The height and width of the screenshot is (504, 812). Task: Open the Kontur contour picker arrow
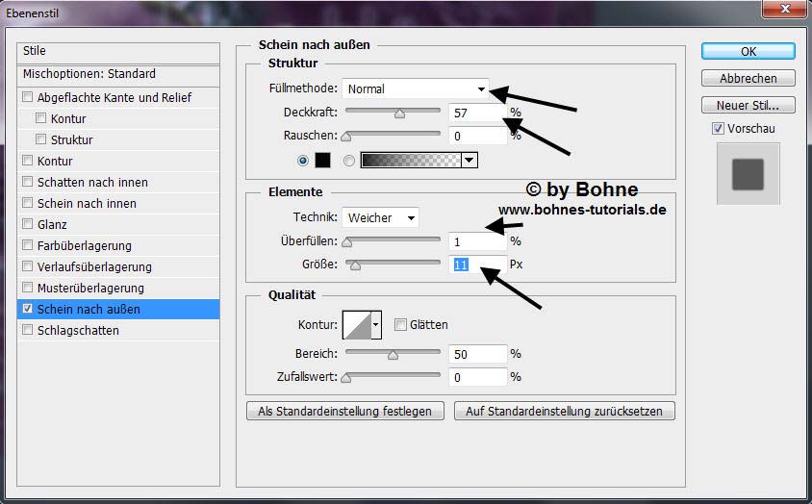click(x=376, y=325)
